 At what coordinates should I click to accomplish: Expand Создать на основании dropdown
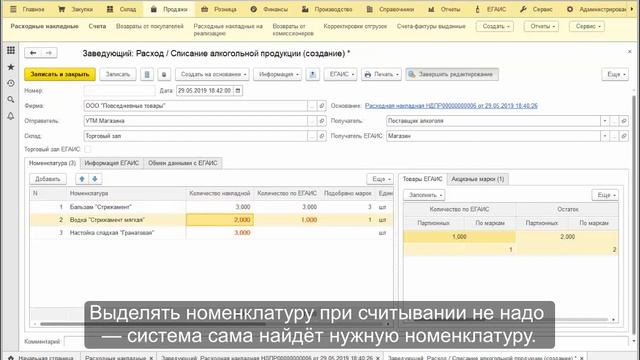[212, 74]
